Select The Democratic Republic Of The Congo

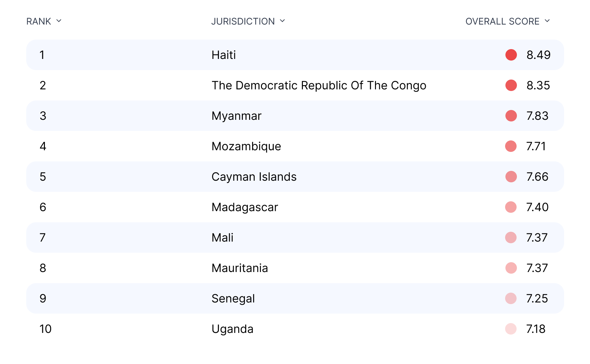(x=319, y=85)
